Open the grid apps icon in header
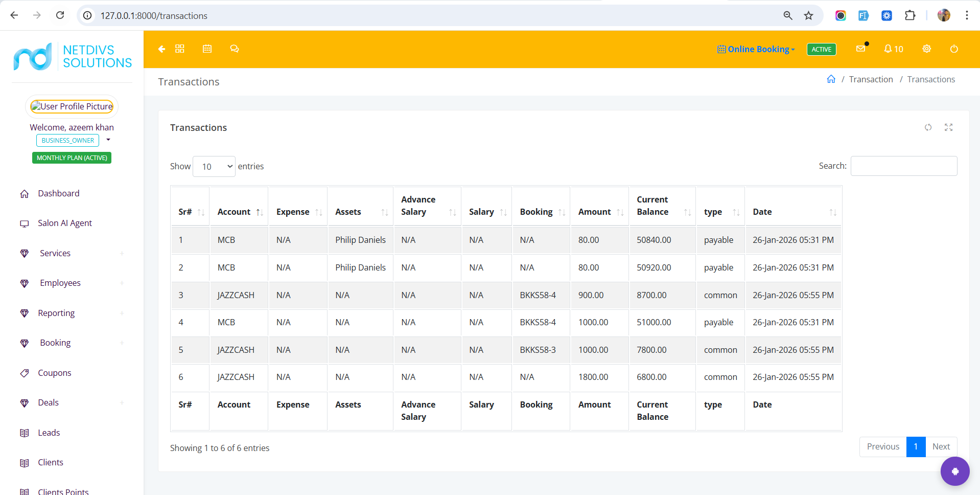 point(180,49)
